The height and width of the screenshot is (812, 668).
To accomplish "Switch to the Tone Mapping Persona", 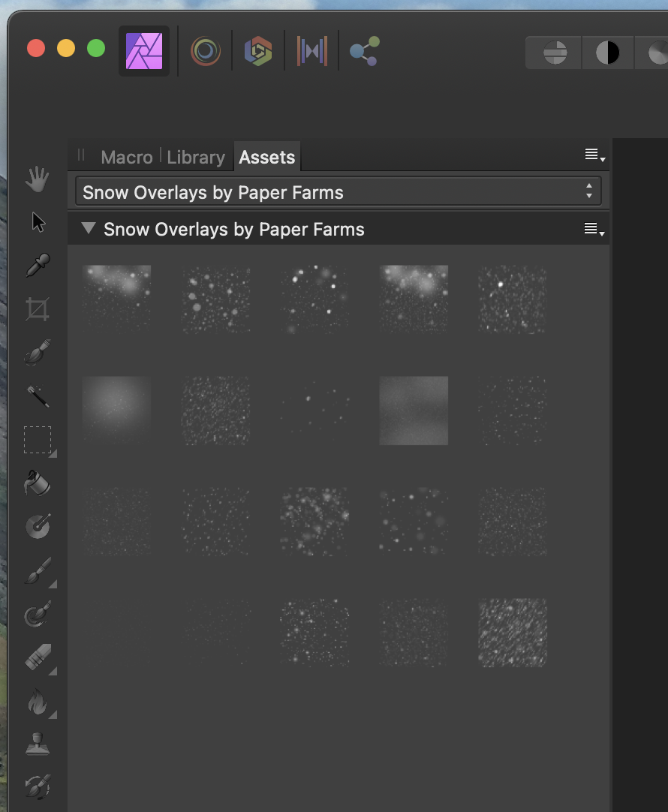I will (311, 51).
